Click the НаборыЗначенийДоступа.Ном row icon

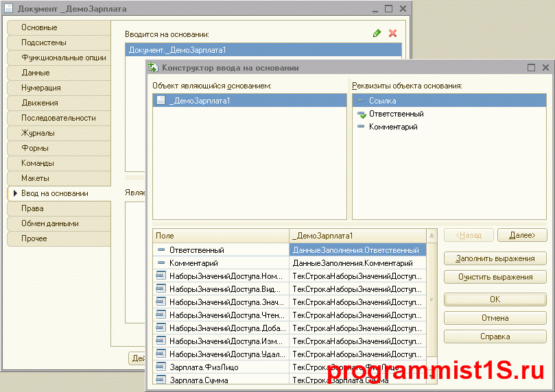point(161,276)
